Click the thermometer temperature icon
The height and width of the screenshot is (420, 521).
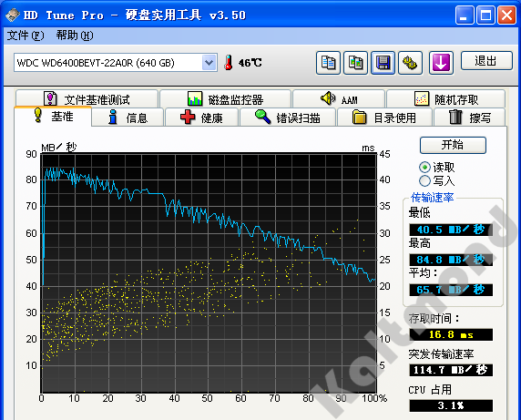tap(228, 62)
